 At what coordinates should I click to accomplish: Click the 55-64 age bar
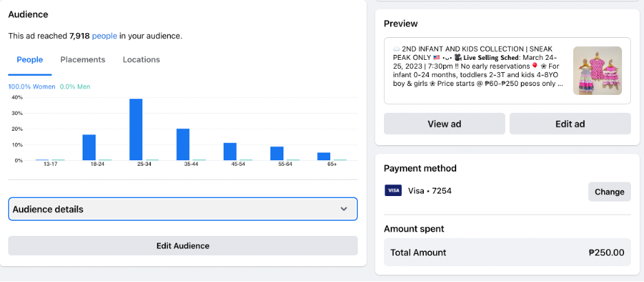pyautogui.click(x=277, y=153)
